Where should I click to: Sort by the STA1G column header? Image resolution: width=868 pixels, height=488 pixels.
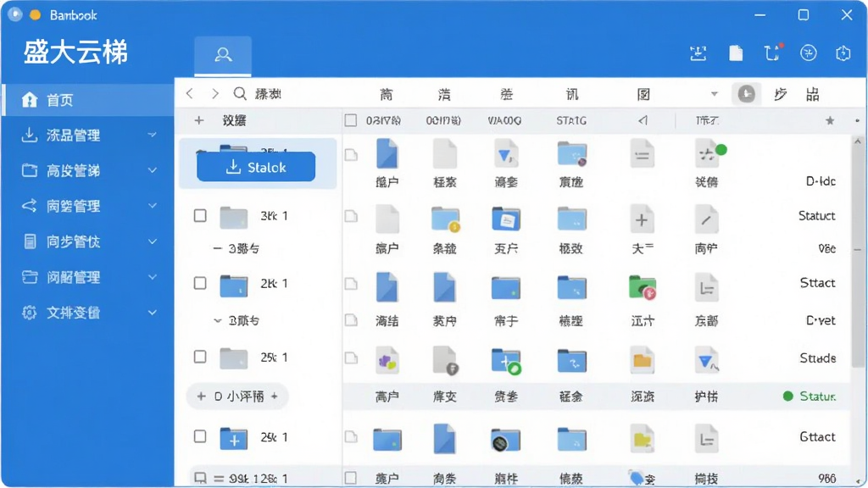571,120
